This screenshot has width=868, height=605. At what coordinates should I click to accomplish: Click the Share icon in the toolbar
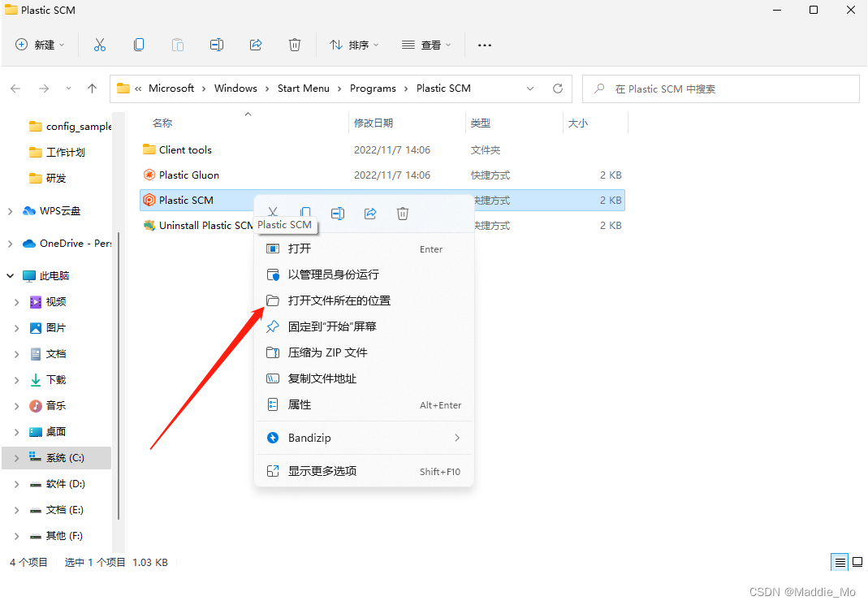tap(256, 45)
